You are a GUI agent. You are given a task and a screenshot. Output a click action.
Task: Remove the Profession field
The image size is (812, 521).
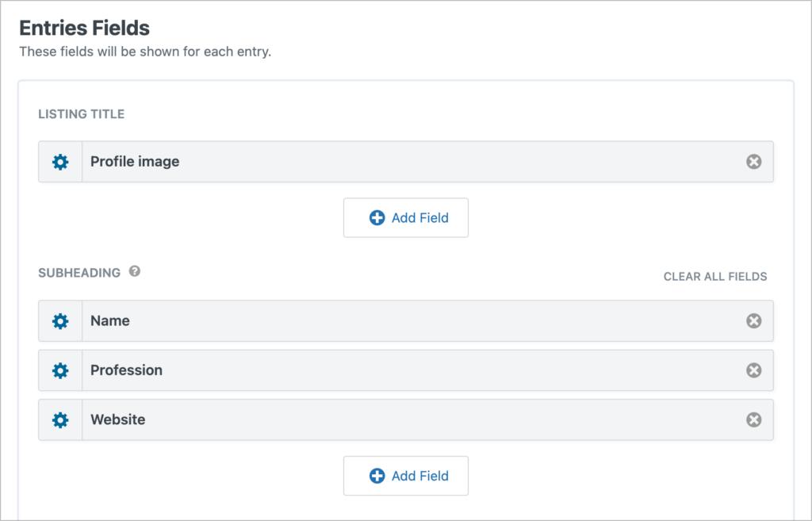point(752,370)
